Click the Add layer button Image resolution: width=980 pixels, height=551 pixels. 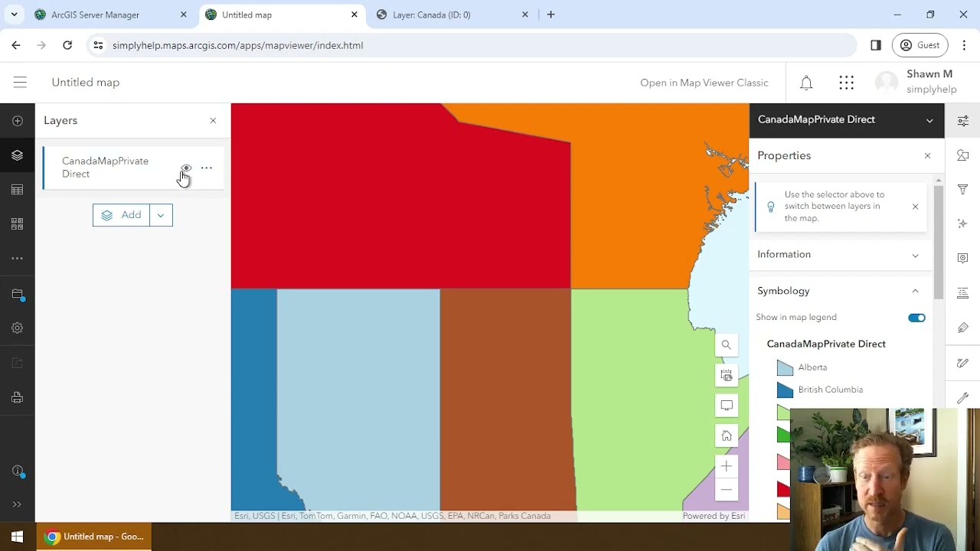click(x=122, y=215)
